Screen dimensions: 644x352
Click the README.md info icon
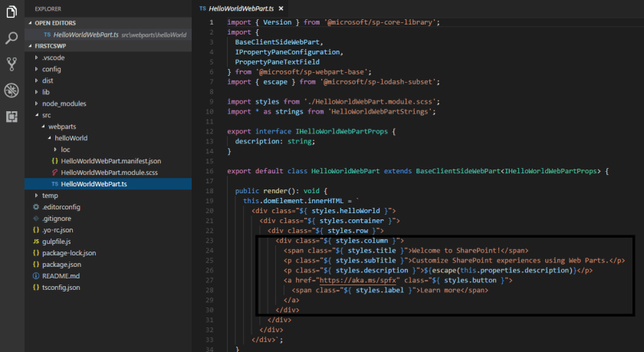pos(36,275)
